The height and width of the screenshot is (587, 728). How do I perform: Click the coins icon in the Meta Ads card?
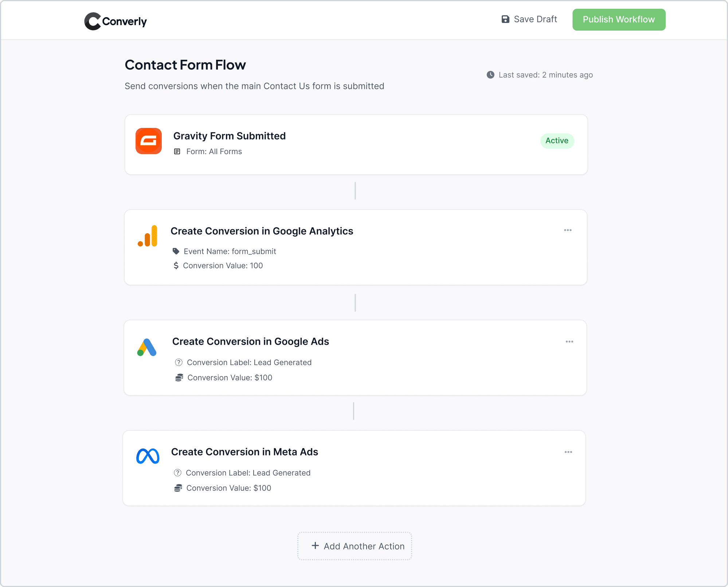(x=178, y=488)
